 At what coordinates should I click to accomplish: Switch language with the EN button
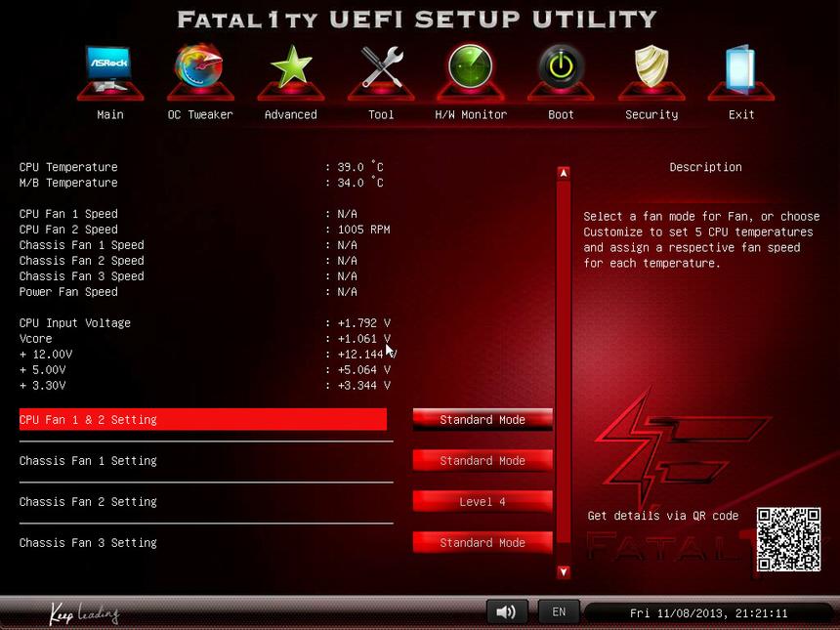[559, 612]
